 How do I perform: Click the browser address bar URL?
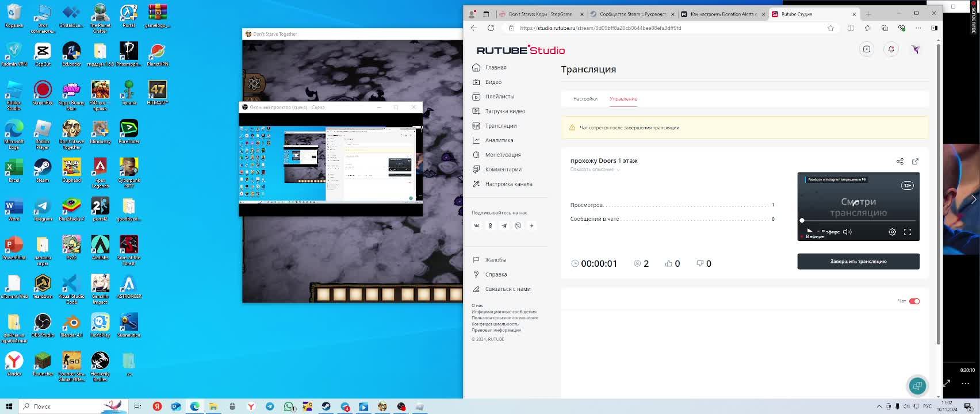pos(600,28)
